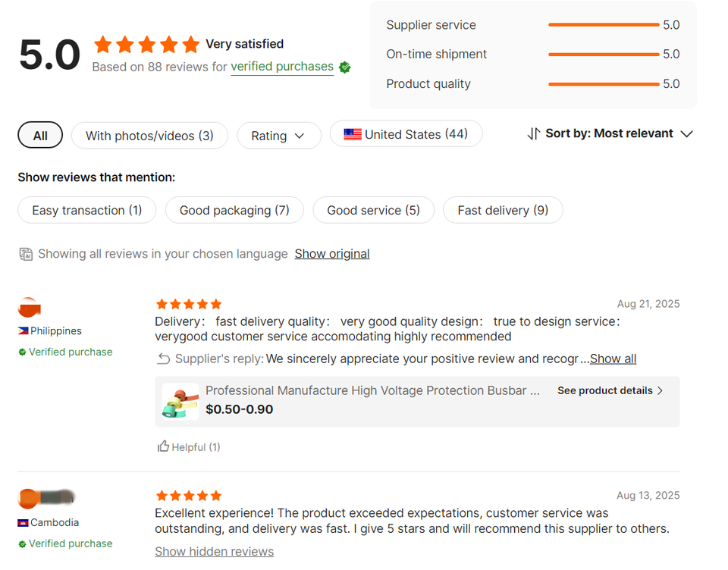Toggle the United States (44) filter
The width and height of the screenshot is (728, 570).
pyautogui.click(x=406, y=135)
